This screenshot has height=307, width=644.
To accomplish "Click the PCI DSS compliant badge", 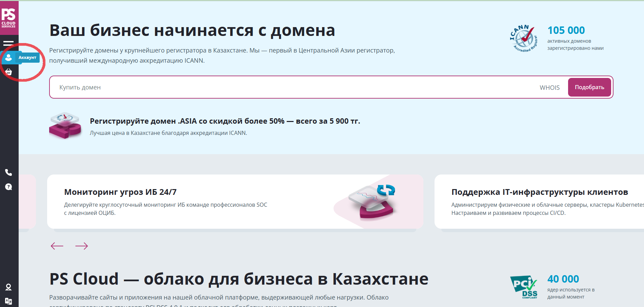I will [x=524, y=287].
